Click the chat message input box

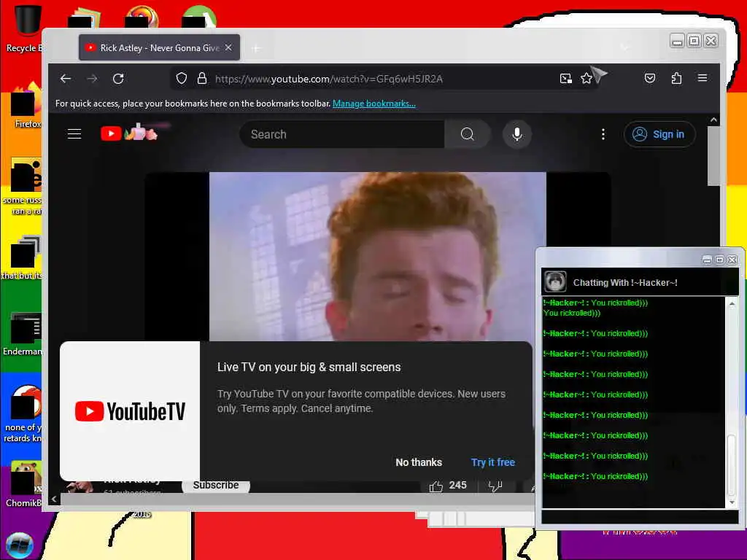tap(639, 517)
